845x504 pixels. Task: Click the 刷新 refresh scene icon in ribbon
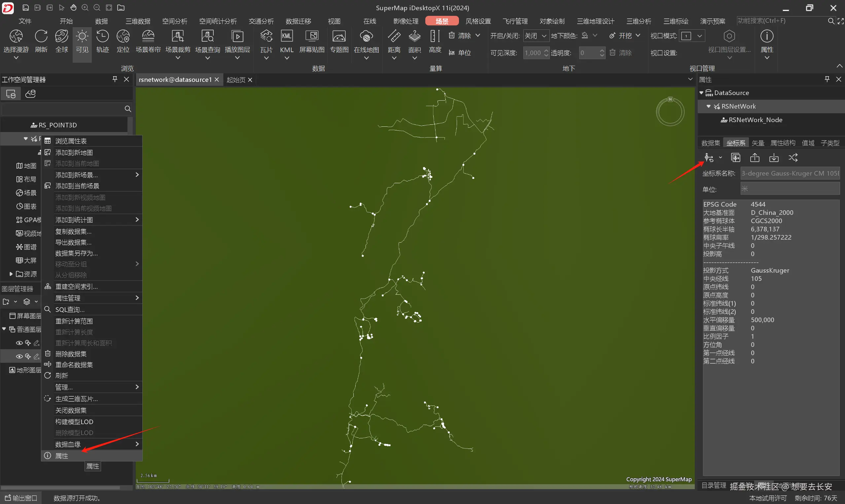(x=41, y=36)
